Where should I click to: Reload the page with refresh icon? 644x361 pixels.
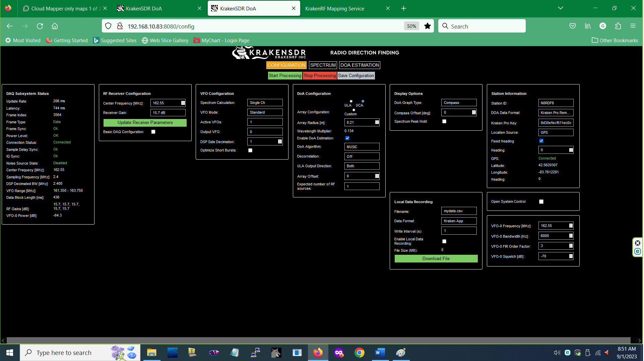tap(40, 26)
